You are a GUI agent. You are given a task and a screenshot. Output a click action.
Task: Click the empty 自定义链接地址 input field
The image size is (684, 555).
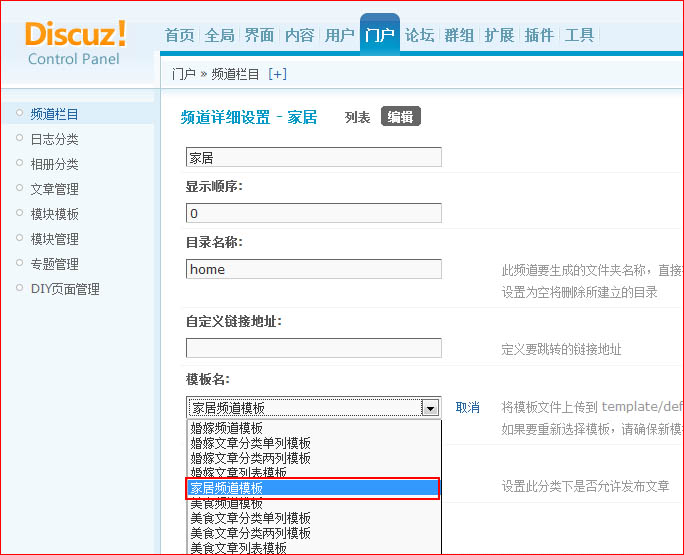(x=313, y=348)
